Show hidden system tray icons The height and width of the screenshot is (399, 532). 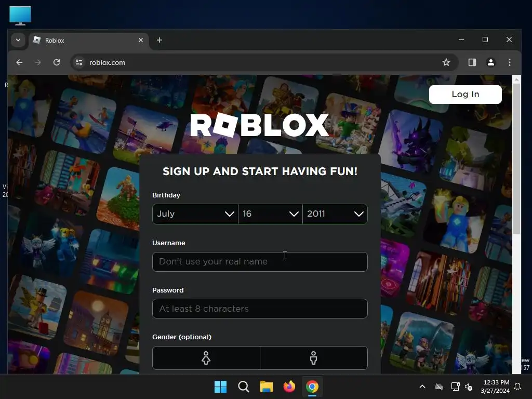point(422,387)
